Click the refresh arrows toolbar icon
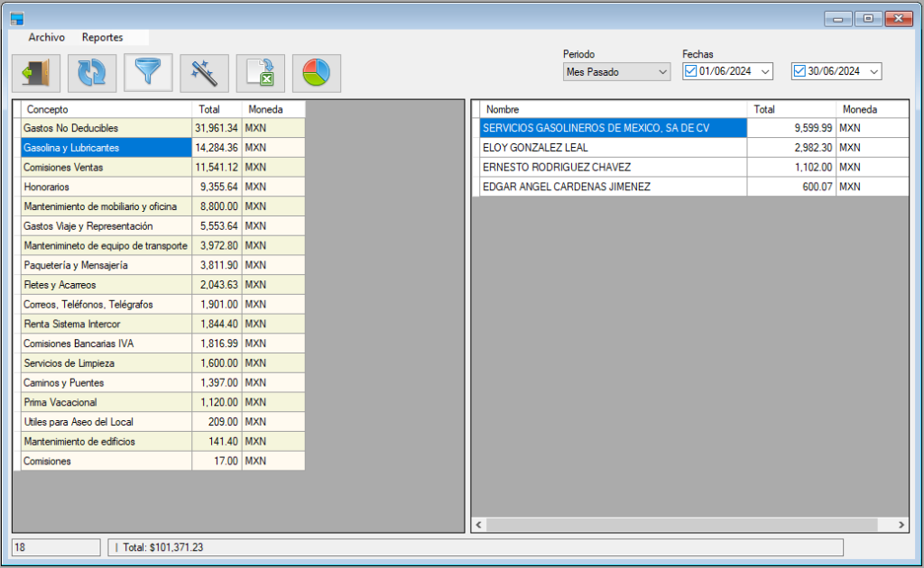The height and width of the screenshot is (568, 924). pos(92,73)
